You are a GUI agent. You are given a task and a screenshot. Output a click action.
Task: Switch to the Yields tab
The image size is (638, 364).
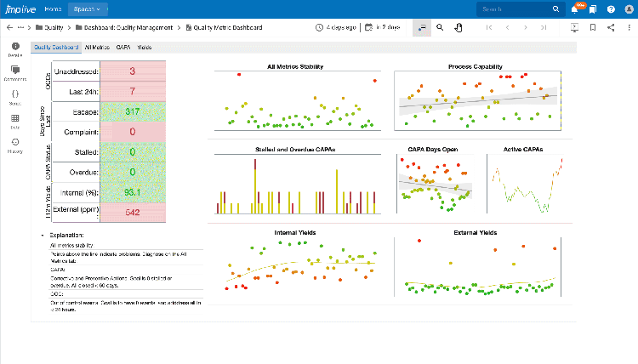pyautogui.click(x=145, y=48)
